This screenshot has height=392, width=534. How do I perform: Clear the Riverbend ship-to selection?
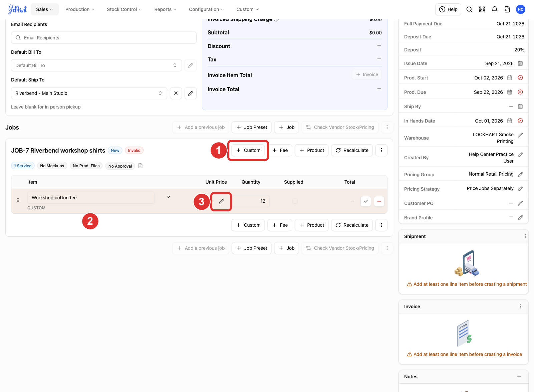pos(176,93)
